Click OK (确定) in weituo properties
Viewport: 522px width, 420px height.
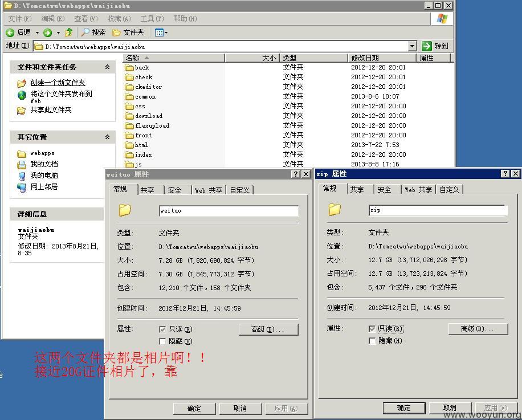[x=194, y=409]
